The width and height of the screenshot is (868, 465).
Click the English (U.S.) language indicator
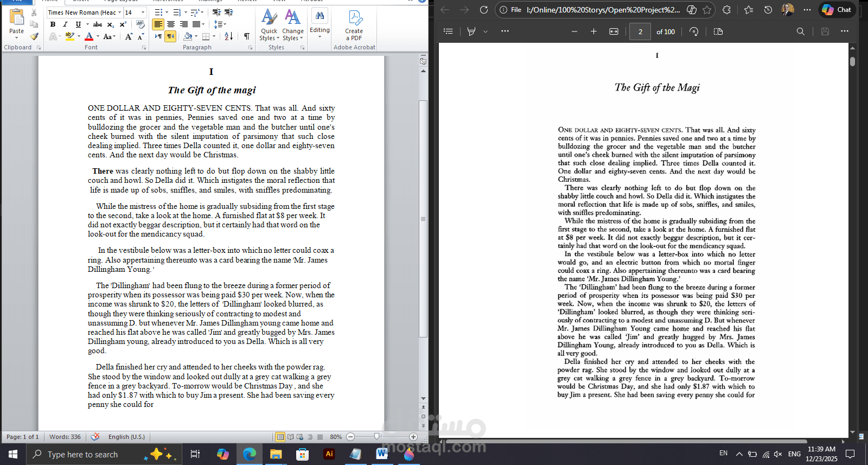(126, 437)
